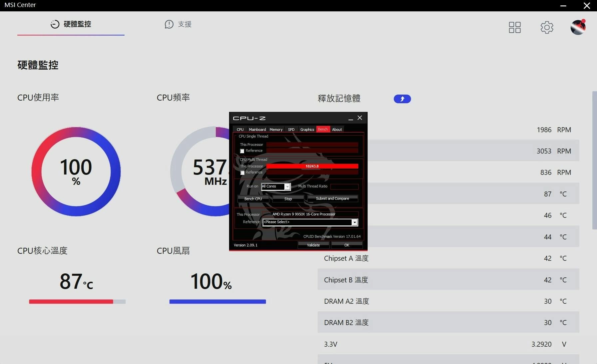Click the Bench CPU button
Viewport: 597px width, 364px height.
pos(253,199)
